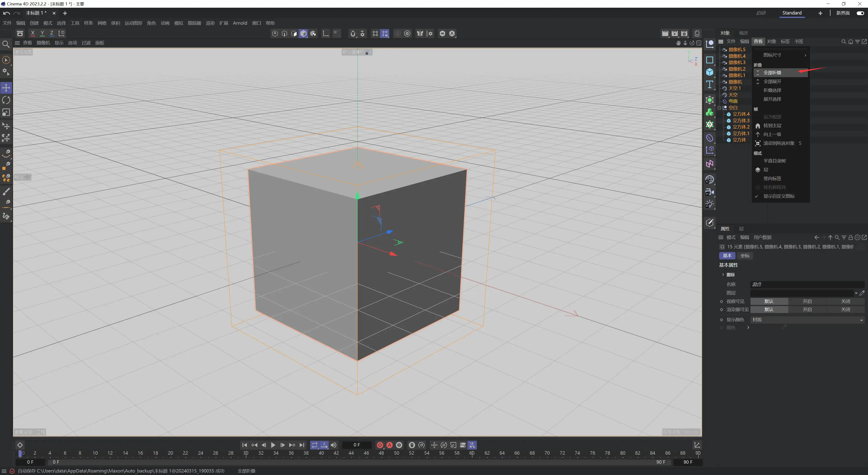Click the globe sky/environment icon in palette
The width and height of the screenshot is (868, 475).
710,179
